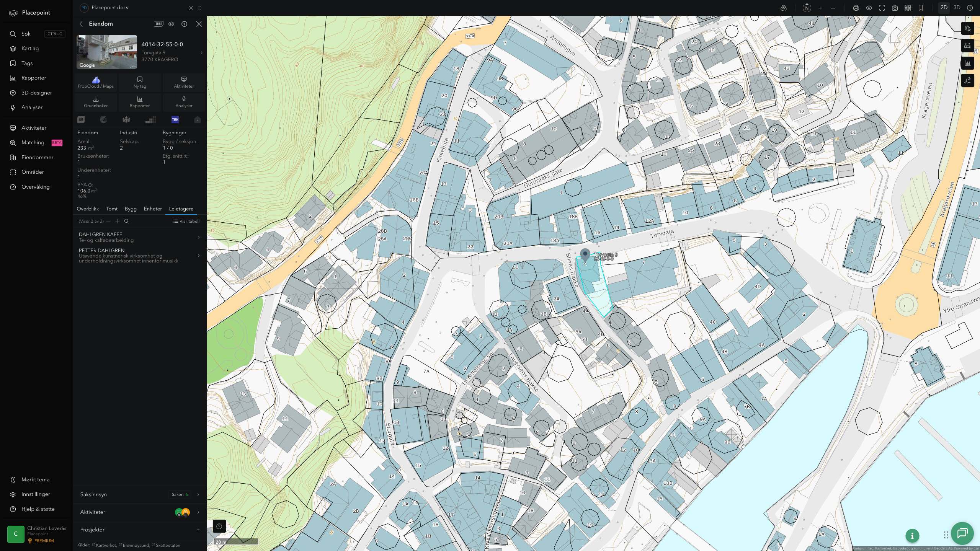The image size is (980, 551).
Task: Open the map info icon in top bar
Action: click(x=970, y=8)
